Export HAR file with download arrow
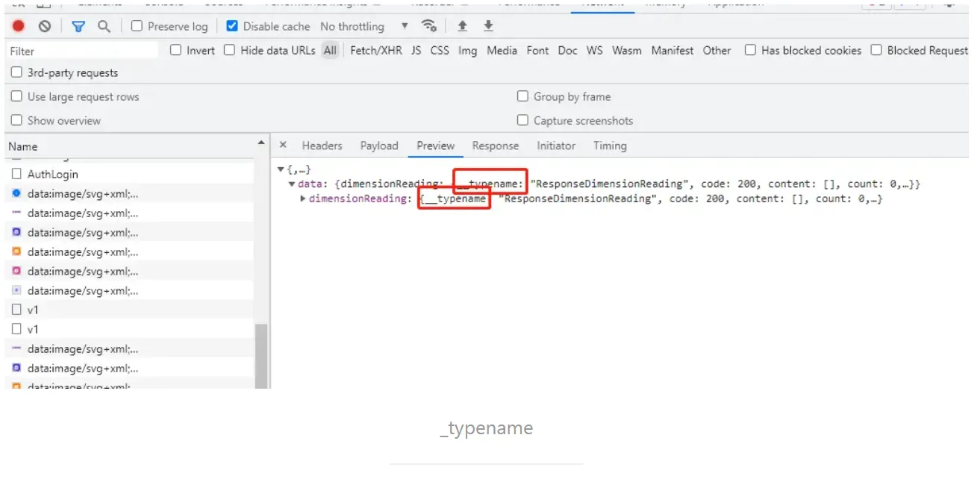Screen dimensions: 980x479 click(x=488, y=26)
